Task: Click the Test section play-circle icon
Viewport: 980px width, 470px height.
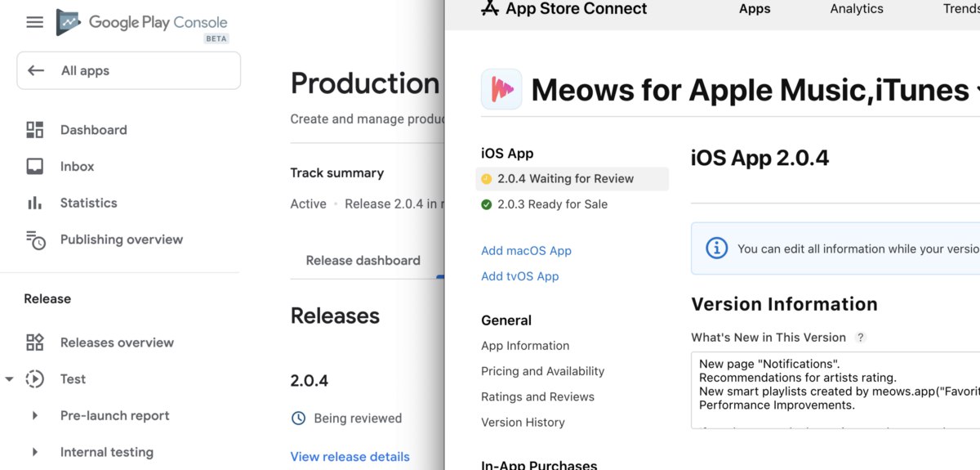Action: [35, 378]
